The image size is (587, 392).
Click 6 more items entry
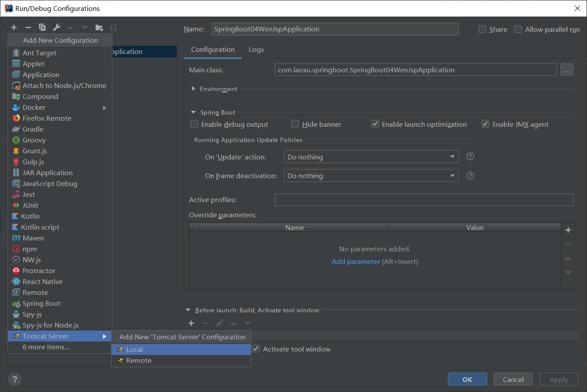pos(60,347)
